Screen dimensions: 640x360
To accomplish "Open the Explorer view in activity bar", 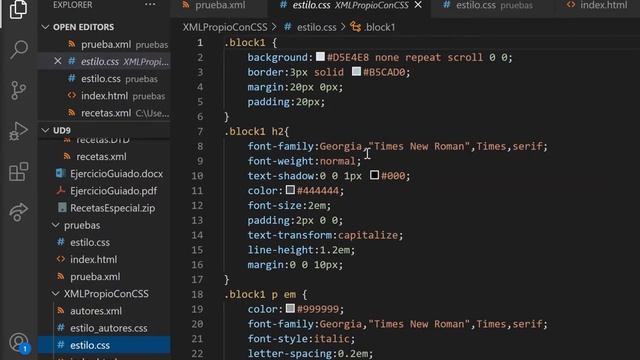I will (x=18, y=9).
